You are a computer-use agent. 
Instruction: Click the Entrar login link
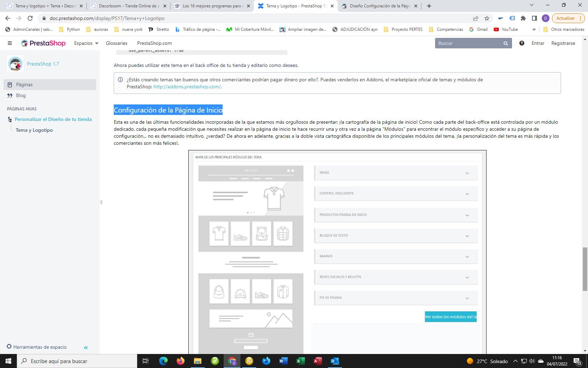(x=538, y=43)
